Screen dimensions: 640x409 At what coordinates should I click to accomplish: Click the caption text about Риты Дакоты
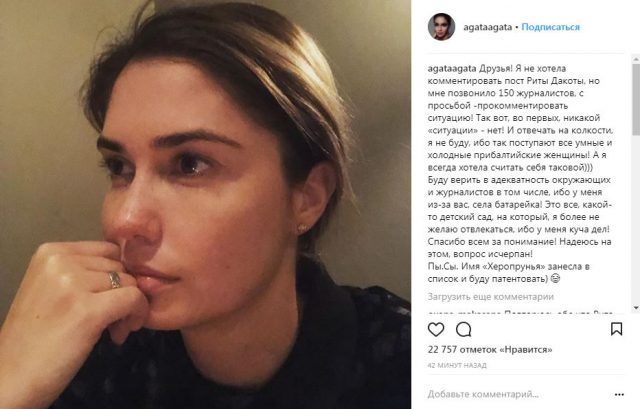(520, 173)
